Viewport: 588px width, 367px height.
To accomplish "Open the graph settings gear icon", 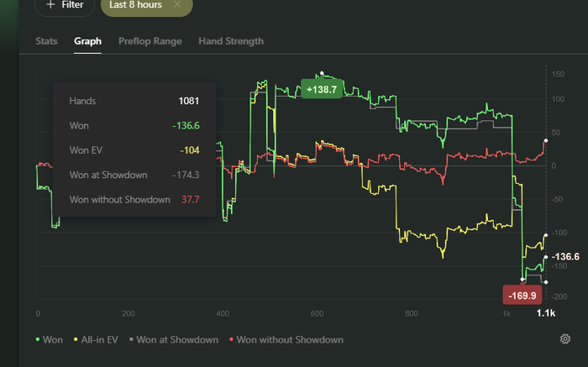I will pyautogui.click(x=565, y=339).
